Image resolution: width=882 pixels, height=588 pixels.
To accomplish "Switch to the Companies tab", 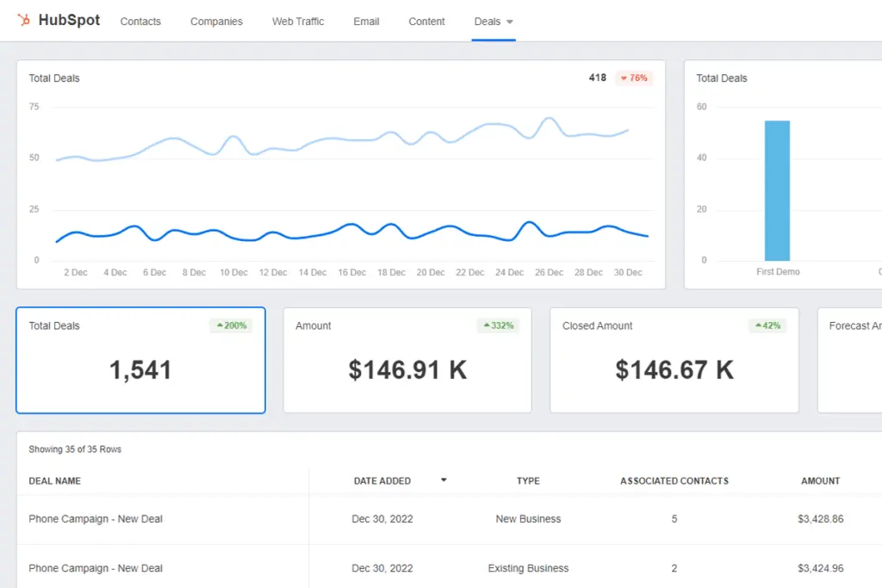I will (x=216, y=22).
